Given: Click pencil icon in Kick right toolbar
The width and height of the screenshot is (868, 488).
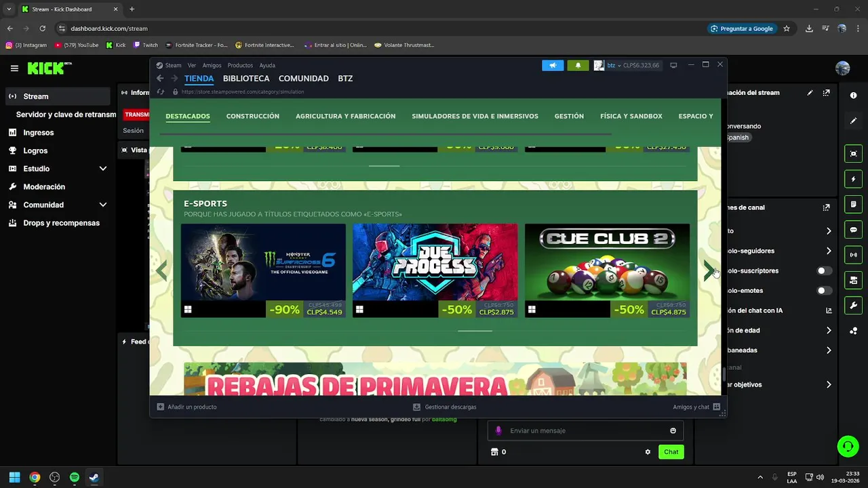Looking at the screenshot, I should [x=853, y=121].
